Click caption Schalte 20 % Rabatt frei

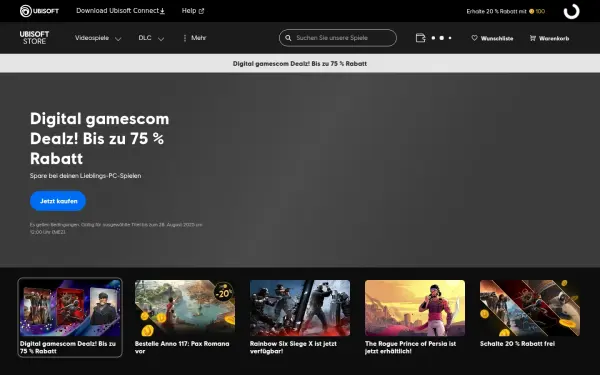click(x=517, y=344)
